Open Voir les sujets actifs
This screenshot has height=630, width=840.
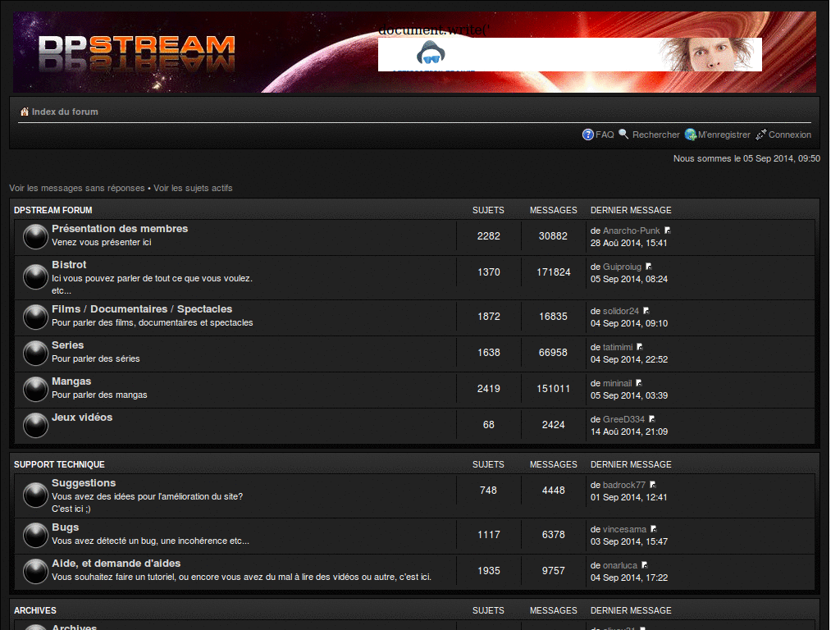(x=192, y=188)
